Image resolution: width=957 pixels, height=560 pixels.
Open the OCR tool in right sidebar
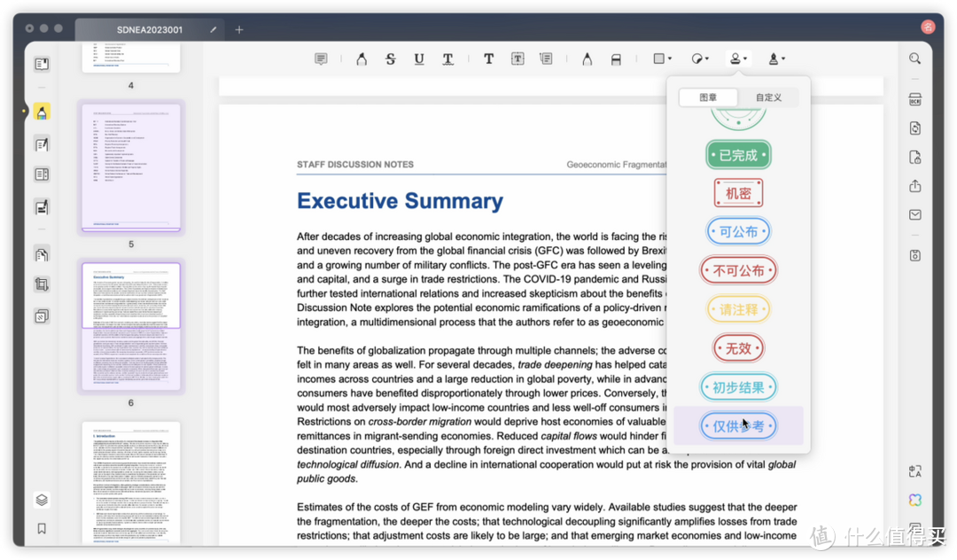click(914, 99)
